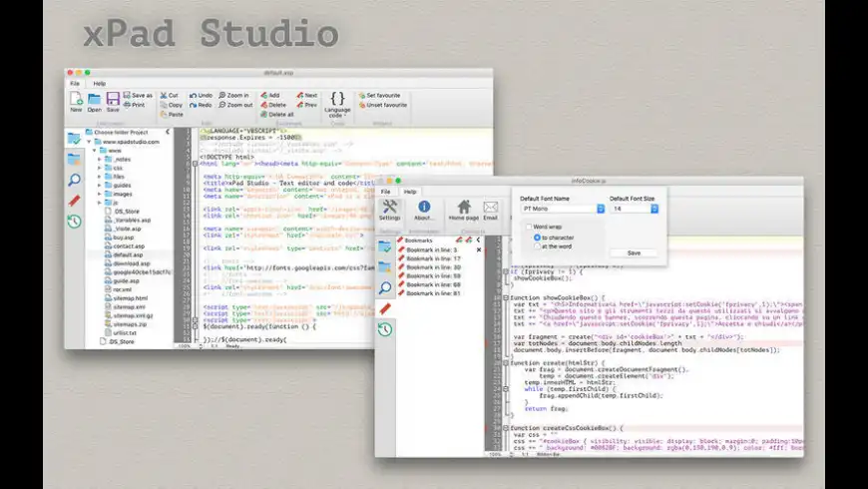Open the Help tab in default.asp window
The height and width of the screenshot is (489, 868).
100,84
